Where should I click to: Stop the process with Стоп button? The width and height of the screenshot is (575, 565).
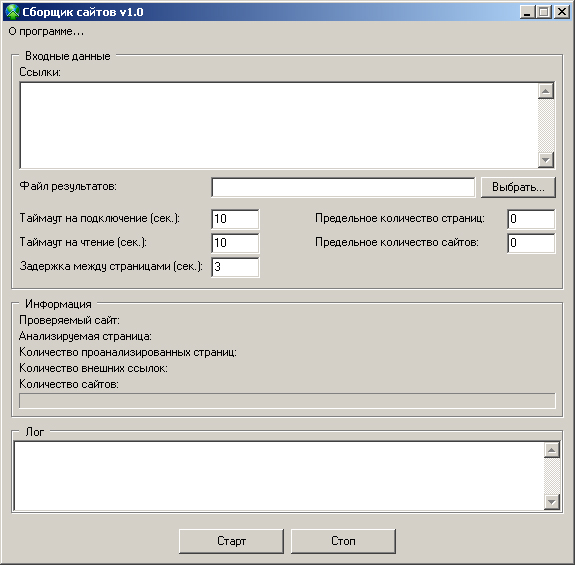tap(343, 541)
